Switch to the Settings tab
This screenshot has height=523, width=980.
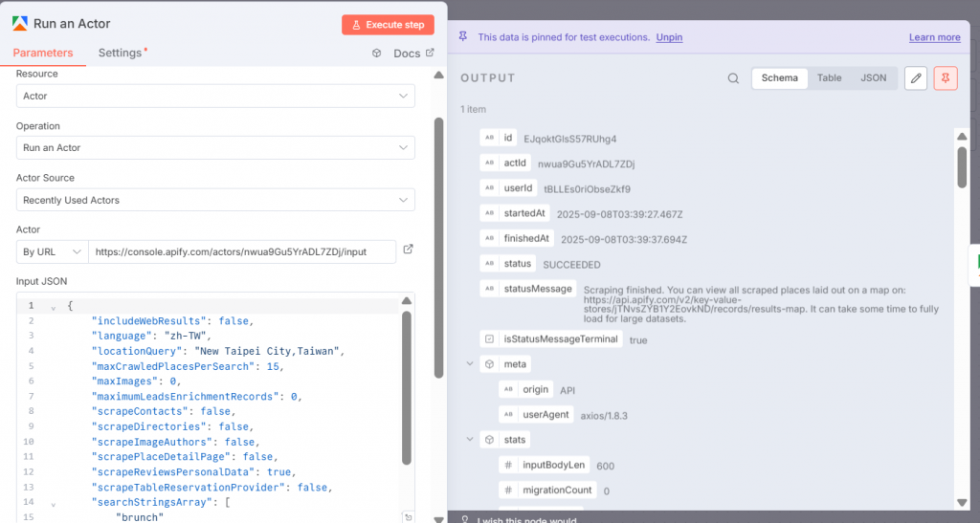point(120,53)
